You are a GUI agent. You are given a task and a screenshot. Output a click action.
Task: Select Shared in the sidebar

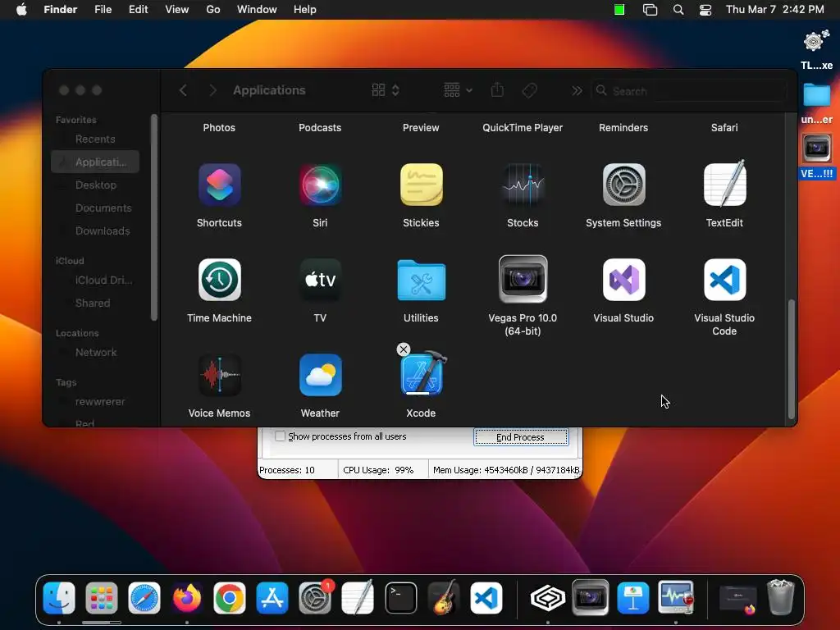95,304
